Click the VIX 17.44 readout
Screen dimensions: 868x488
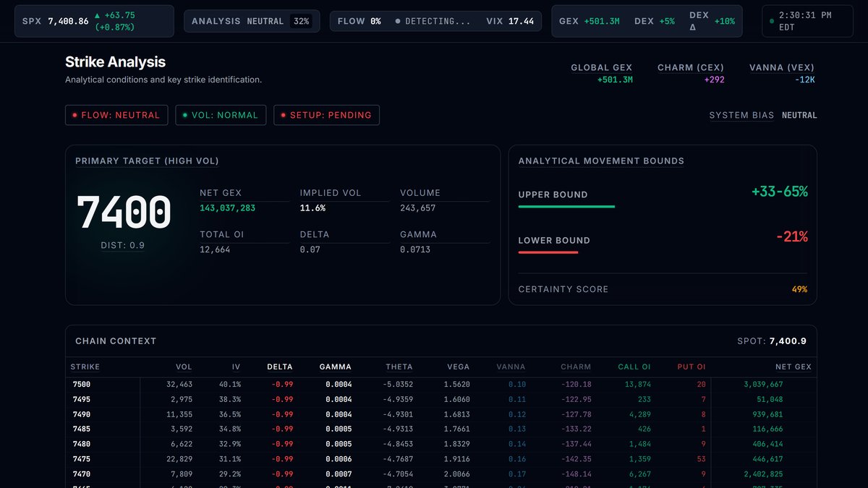[x=510, y=21]
